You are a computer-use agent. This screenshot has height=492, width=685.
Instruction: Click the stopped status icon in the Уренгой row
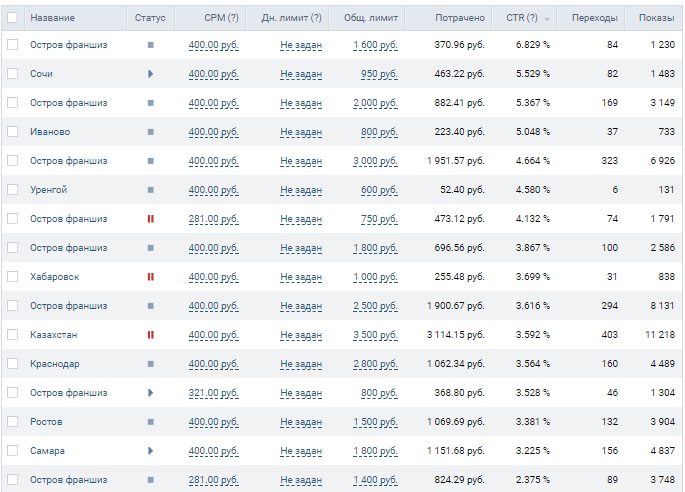pos(151,190)
